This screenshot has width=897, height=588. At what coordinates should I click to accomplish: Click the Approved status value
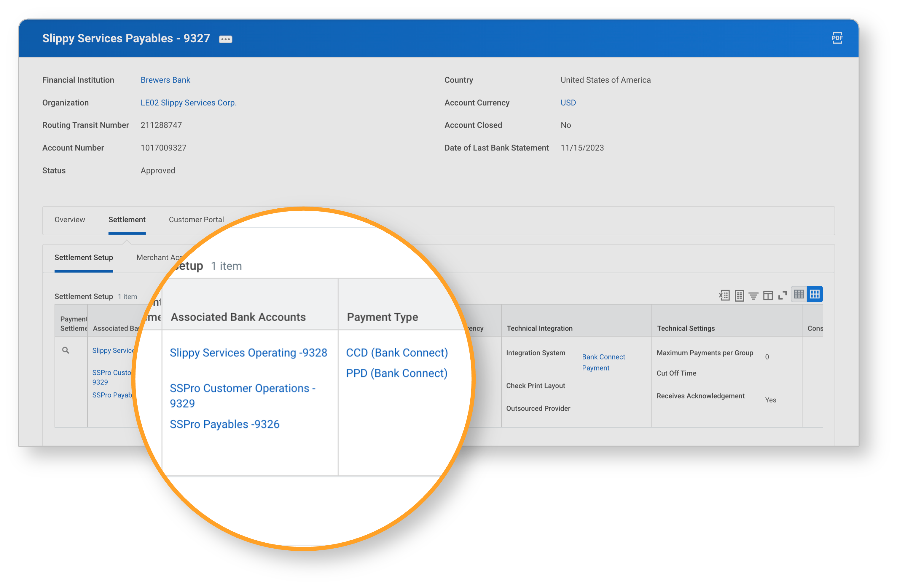coord(158,170)
